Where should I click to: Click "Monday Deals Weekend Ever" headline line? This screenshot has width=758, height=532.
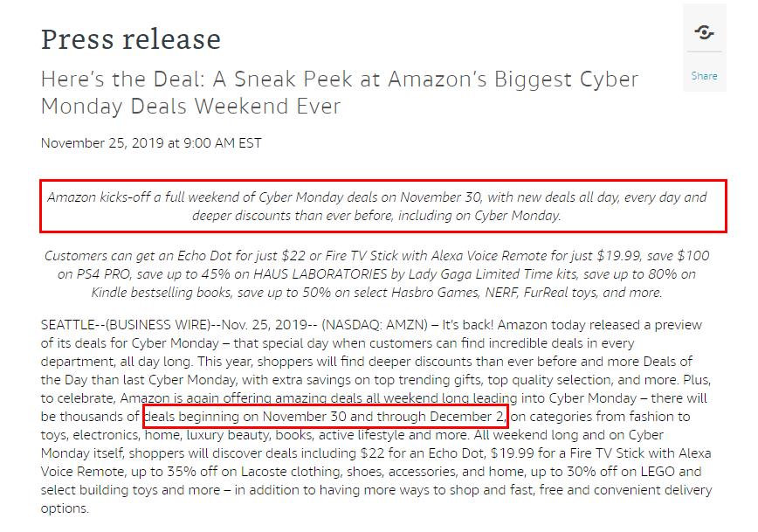click(191, 107)
